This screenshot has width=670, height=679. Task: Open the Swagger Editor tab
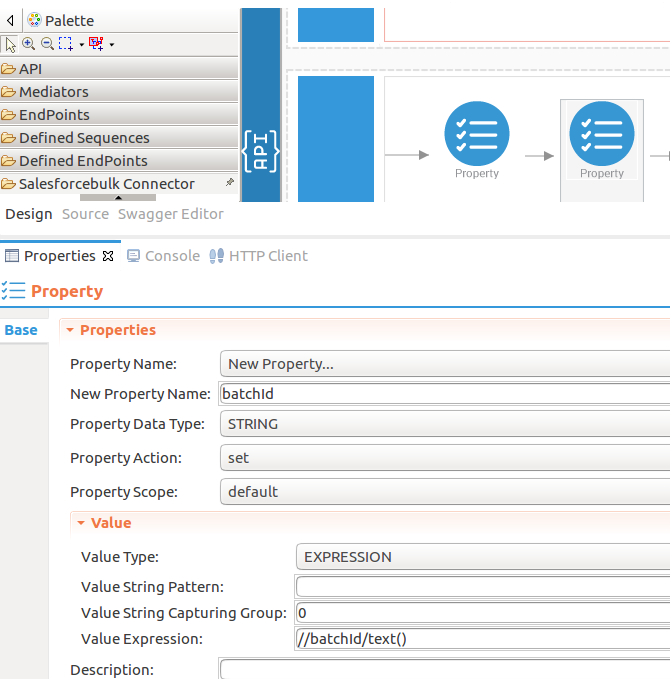171,214
